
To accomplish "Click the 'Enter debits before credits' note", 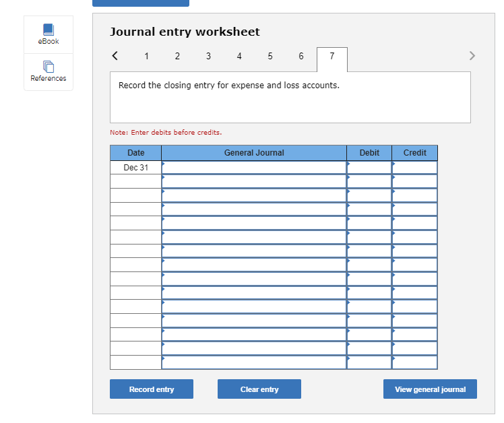I will coord(166,133).
